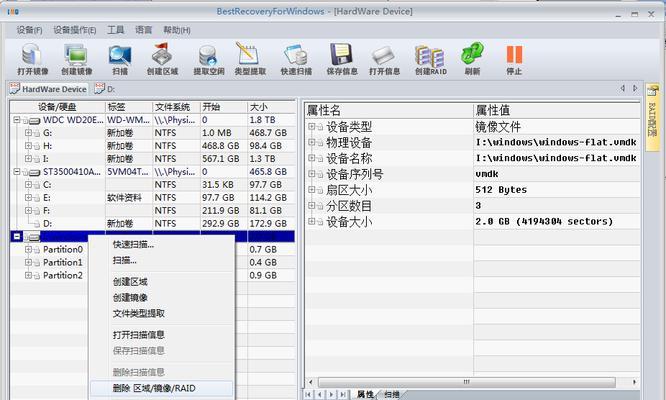Click the 保存信息 floppy icon
Screen dimensions: 666x400
tap(341, 59)
